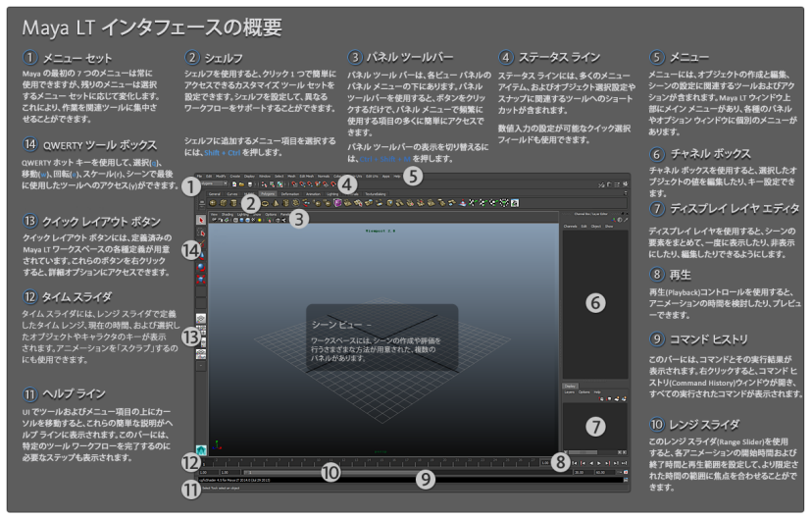Select the arrow Select tool in the toolbox

click(201, 220)
